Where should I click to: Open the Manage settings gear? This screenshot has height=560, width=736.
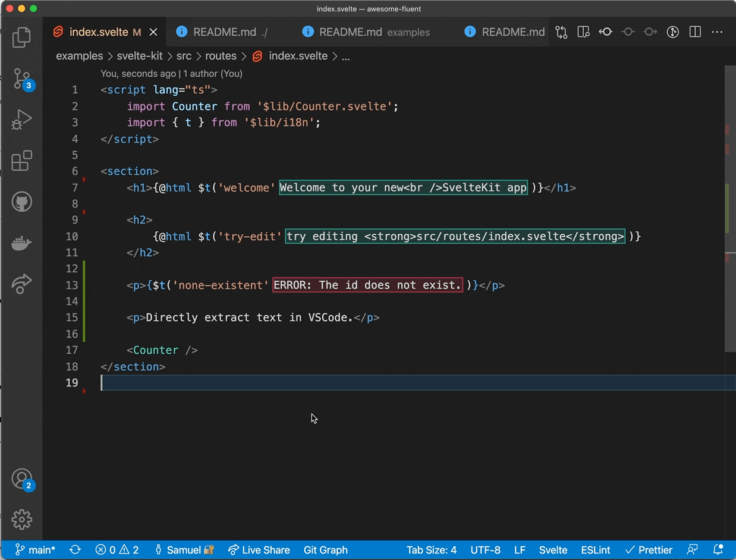(x=22, y=519)
